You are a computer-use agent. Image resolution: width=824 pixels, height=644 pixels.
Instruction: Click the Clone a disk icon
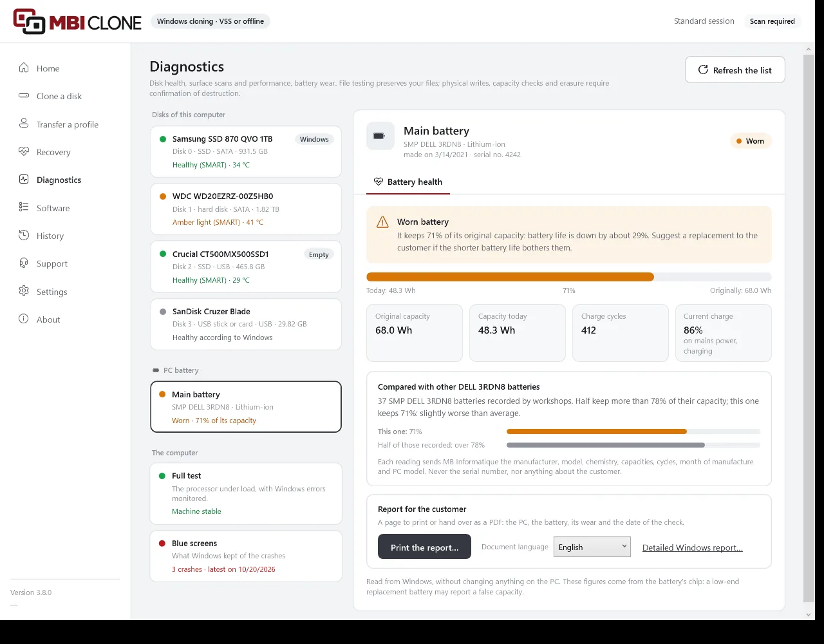tap(24, 96)
